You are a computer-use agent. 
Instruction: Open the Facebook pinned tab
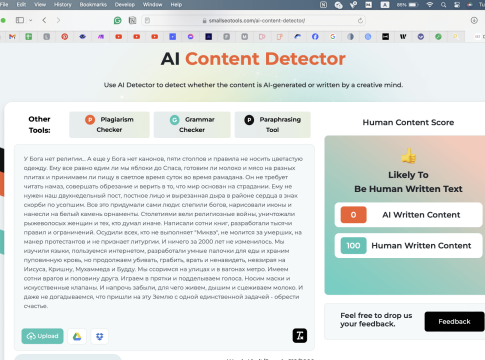point(315,37)
